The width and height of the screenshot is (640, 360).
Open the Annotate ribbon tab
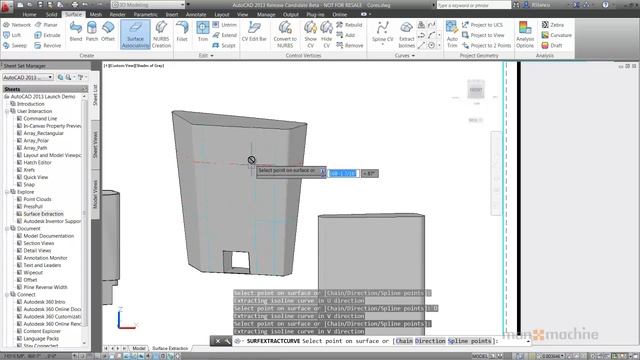196,14
